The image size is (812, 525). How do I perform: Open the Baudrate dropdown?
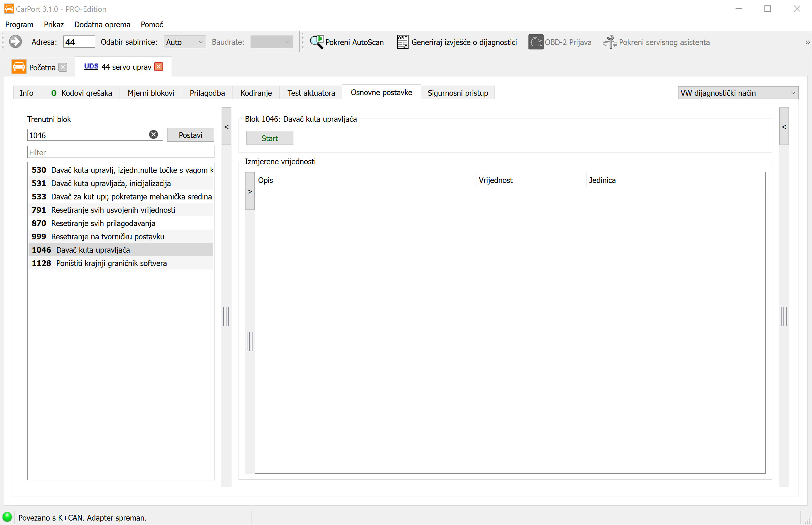click(272, 42)
